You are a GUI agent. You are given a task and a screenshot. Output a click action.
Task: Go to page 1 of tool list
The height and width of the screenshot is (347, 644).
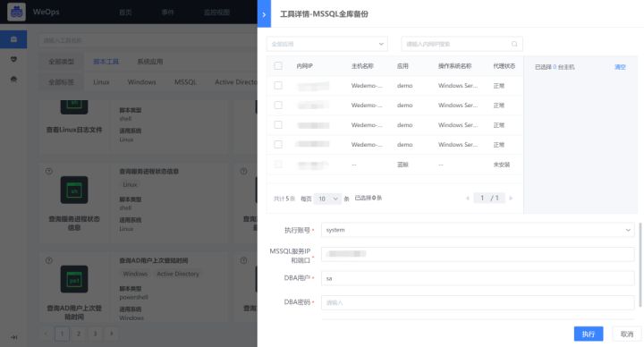62,334
